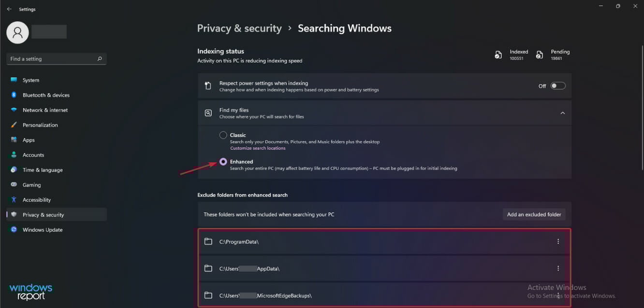Select the Enhanced search option

(x=223, y=161)
